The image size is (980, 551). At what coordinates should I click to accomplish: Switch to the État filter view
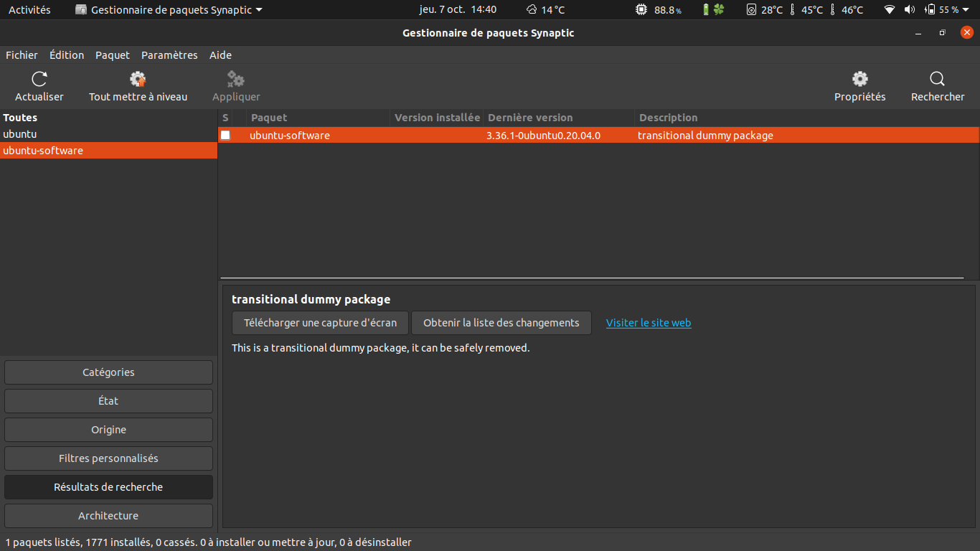click(108, 401)
